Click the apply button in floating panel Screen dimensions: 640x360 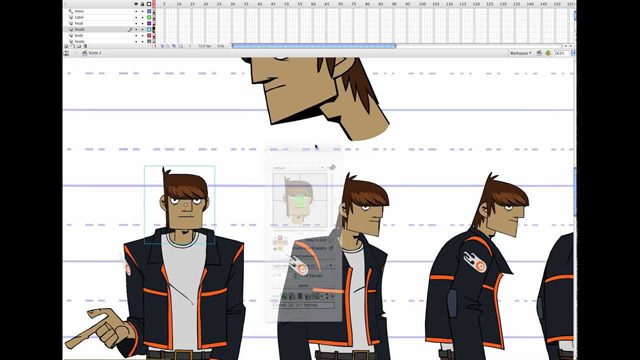click(303, 286)
